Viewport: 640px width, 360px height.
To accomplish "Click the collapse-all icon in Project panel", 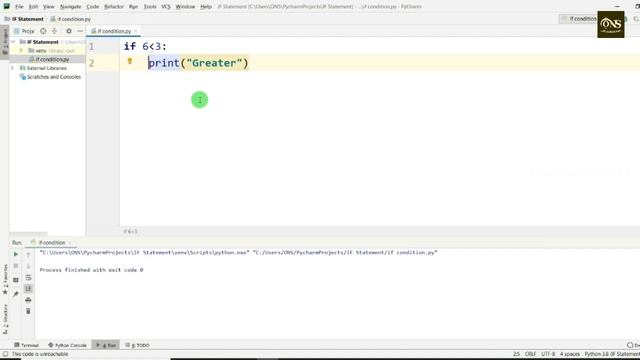I will pos(55,31).
